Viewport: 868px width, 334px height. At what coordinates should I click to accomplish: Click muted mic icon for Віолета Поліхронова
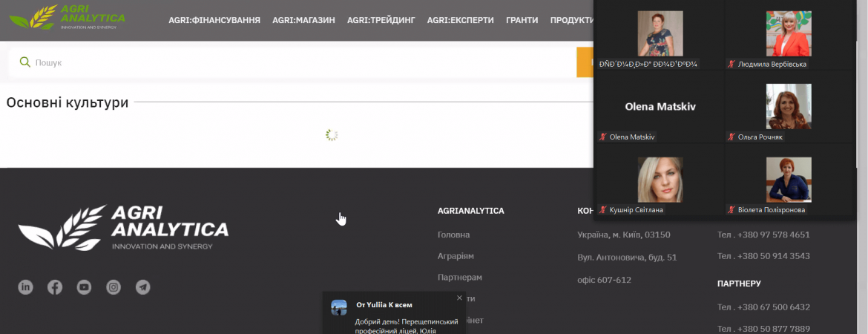click(x=731, y=210)
